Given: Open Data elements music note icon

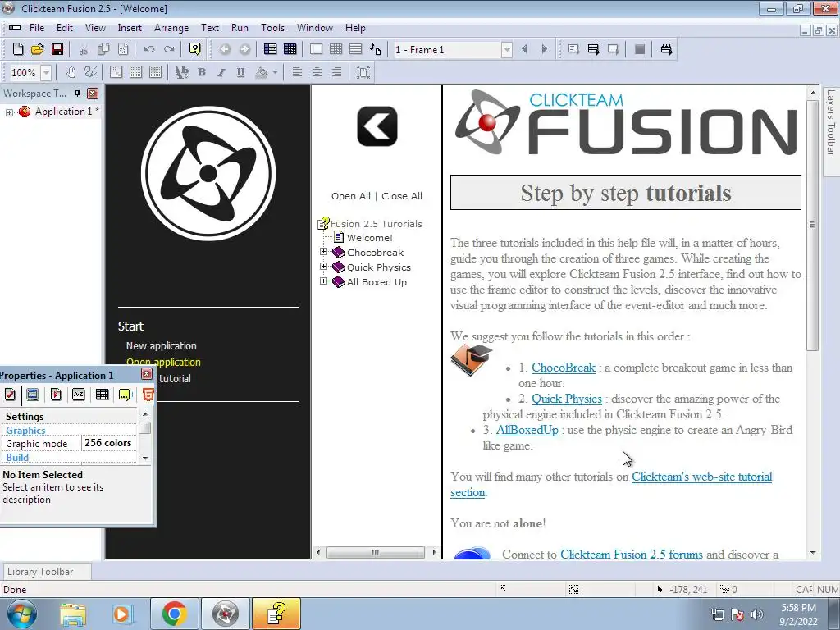Looking at the screenshot, I should 376,49.
